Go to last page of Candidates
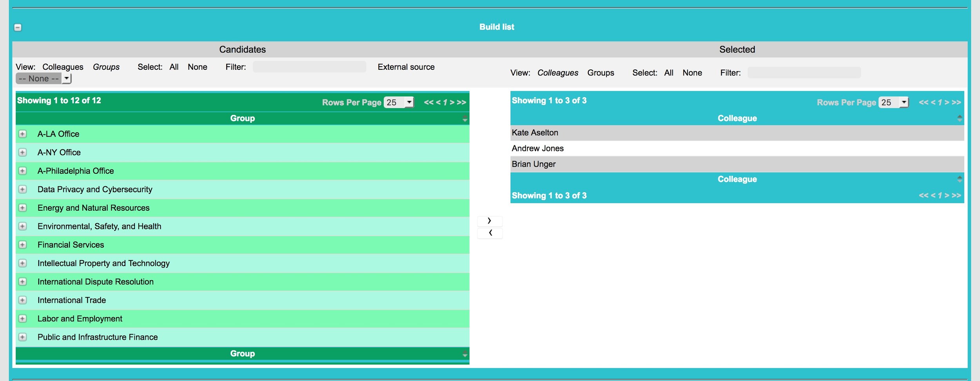980x381 pixels. (461, 102)
